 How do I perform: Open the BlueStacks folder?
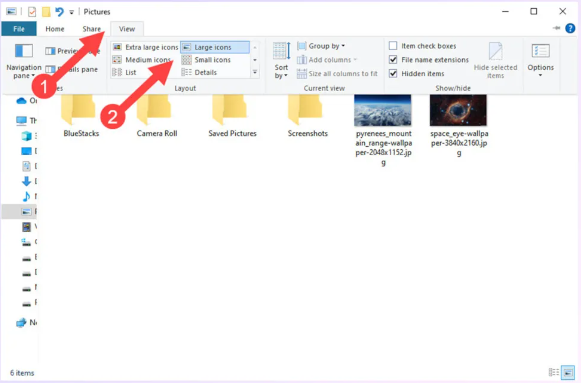[81, 116]
